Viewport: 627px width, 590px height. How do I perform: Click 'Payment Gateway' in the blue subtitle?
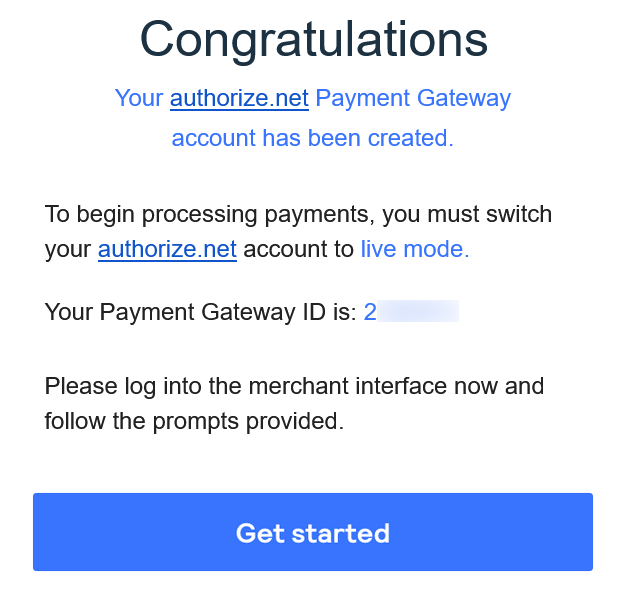coord(413,98)
